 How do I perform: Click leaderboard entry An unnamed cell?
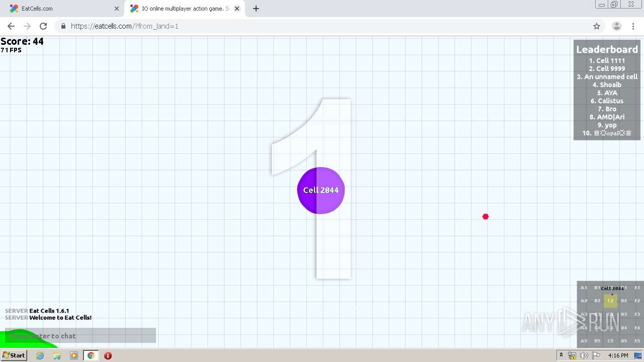(607, 76)
